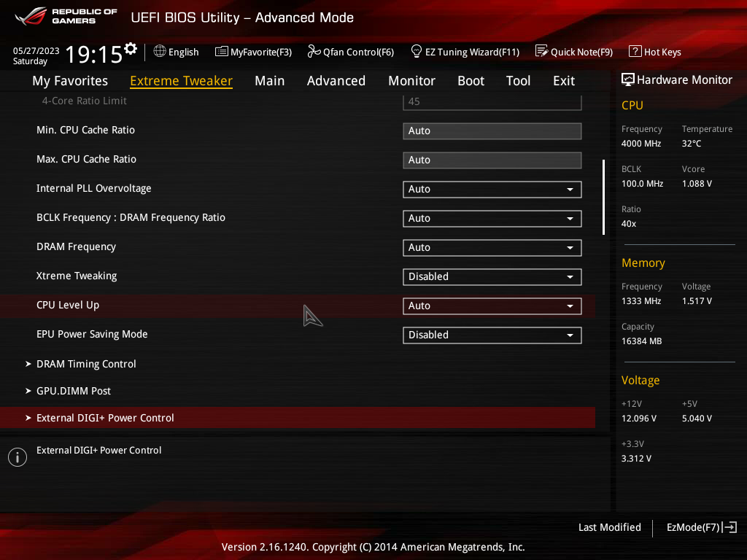This screenshot has width=747, height=560.
Task: Click the CPU frequency value 4000 MHz
Action: pos(641,144)
